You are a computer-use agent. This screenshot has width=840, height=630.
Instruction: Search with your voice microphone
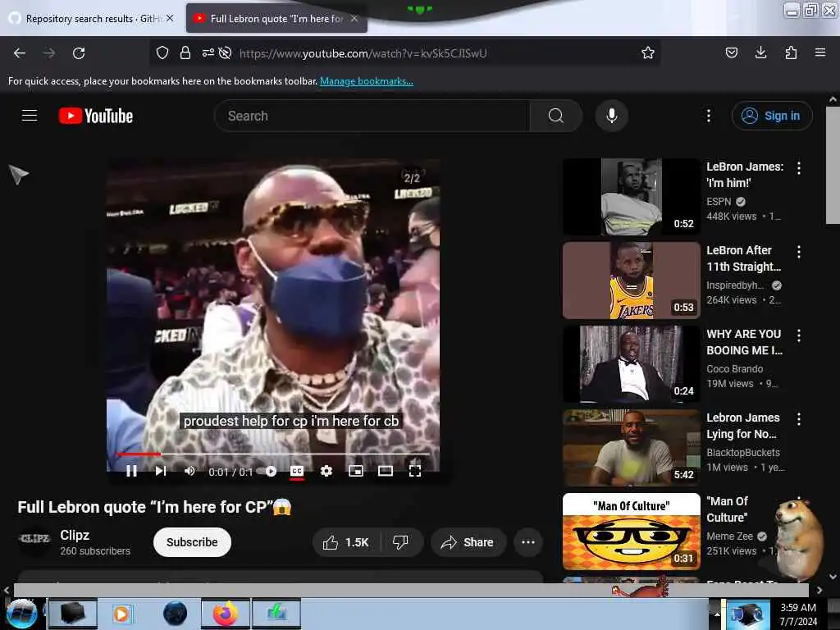tap(611, 116)
